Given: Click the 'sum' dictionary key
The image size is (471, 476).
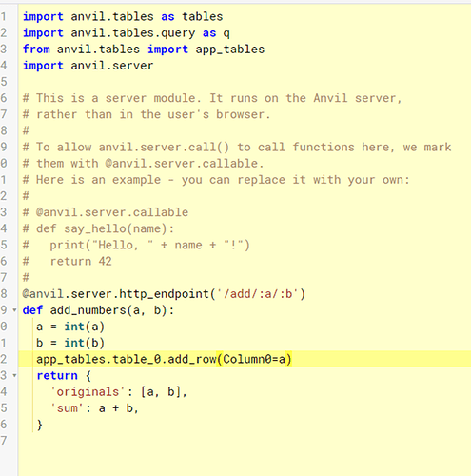Looking at the screenshot, I should coord(68,408).
